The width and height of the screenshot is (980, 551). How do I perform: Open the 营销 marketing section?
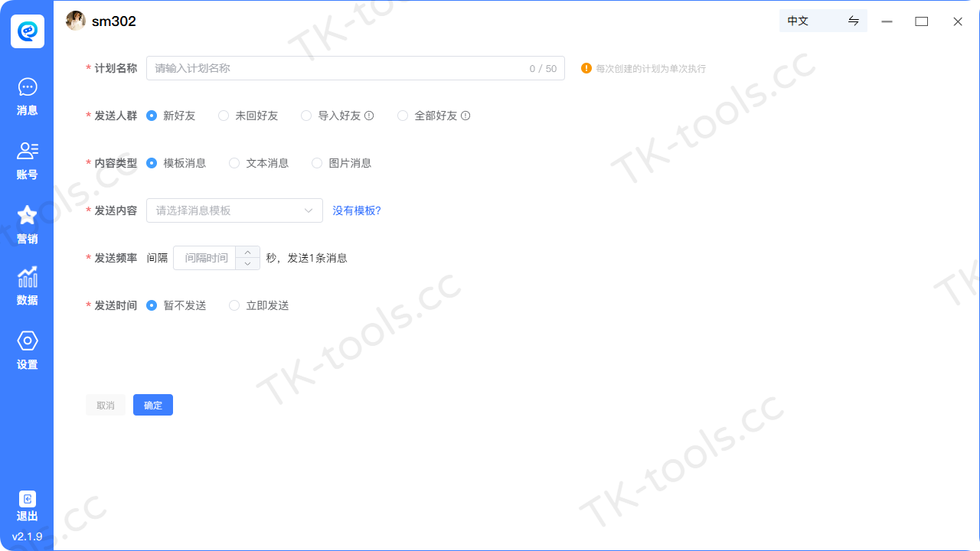pos(28,225)
